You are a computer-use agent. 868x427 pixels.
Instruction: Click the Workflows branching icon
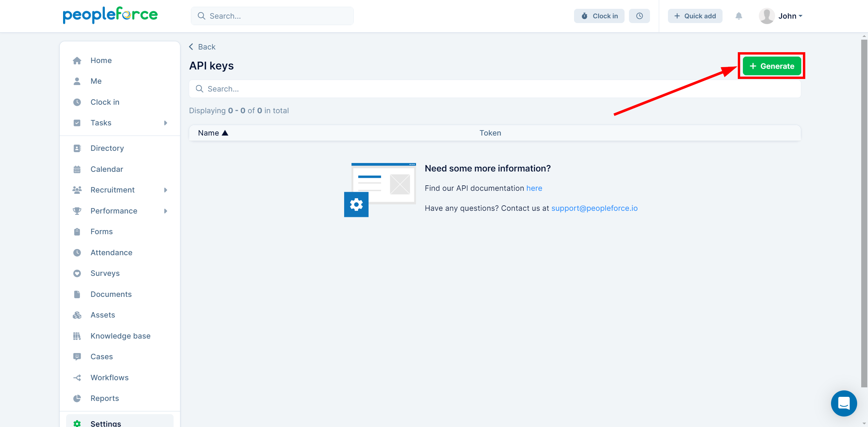click(x=77, y=378)
